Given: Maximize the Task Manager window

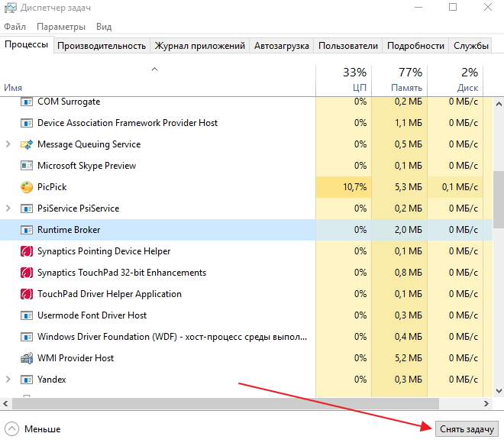Looking at the screenshot, I should (x=453, y=7).
